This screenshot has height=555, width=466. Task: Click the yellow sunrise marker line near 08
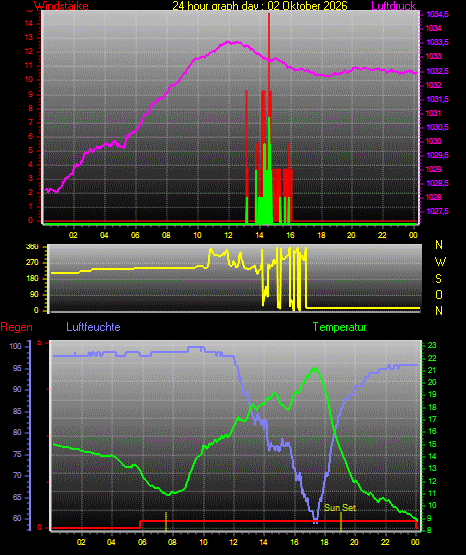(166, 521)
